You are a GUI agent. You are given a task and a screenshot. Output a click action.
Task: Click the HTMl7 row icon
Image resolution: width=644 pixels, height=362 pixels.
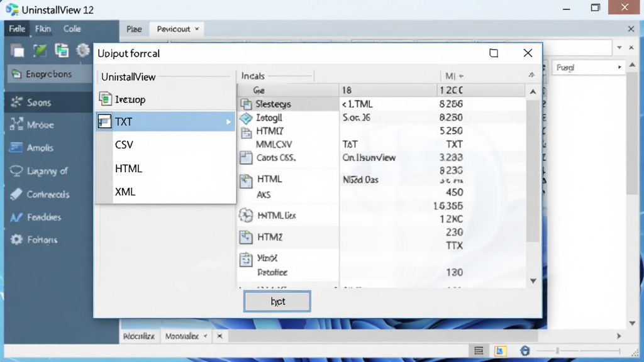point(246,132)
